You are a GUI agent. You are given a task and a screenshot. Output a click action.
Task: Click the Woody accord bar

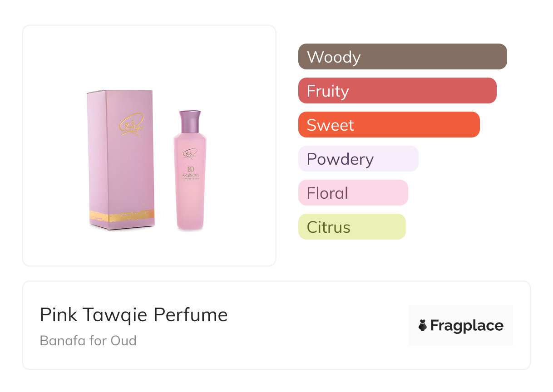pos(402,57)
